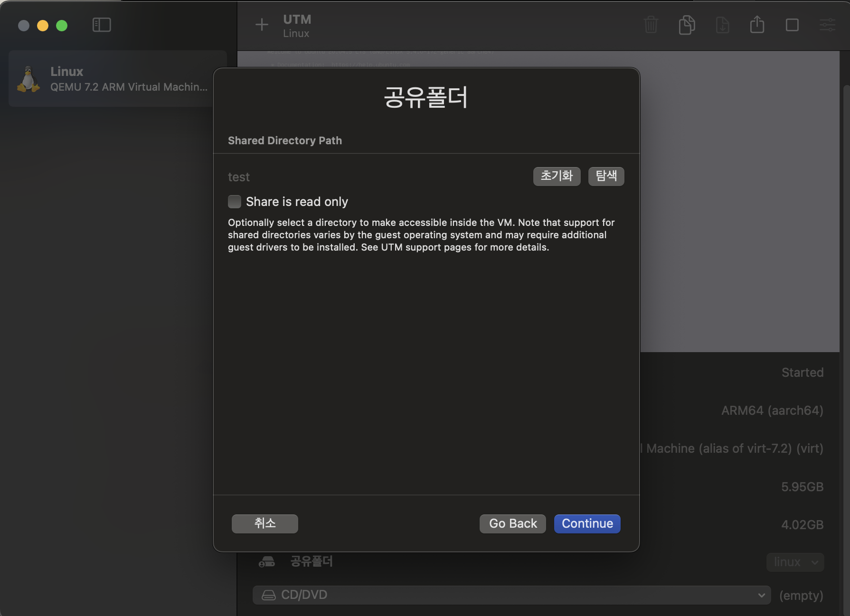
Task: Click the Started status text
Action: point(802,373)
